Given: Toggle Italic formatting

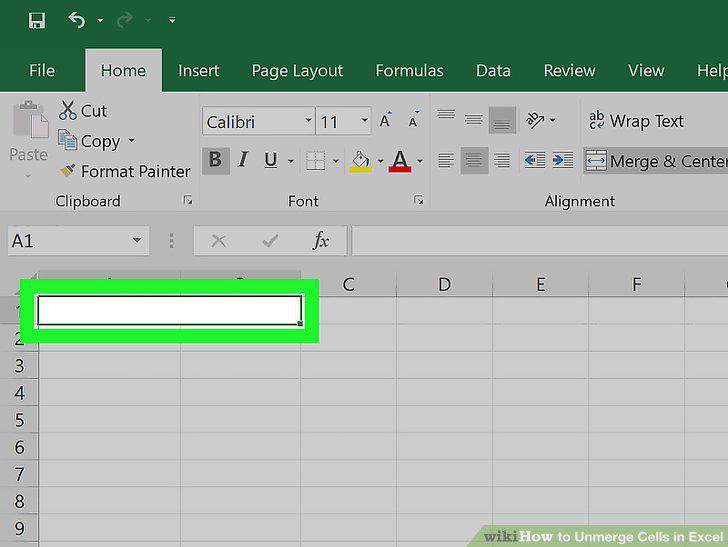Looking at the screenshot, I should click(x=243, y=160).
